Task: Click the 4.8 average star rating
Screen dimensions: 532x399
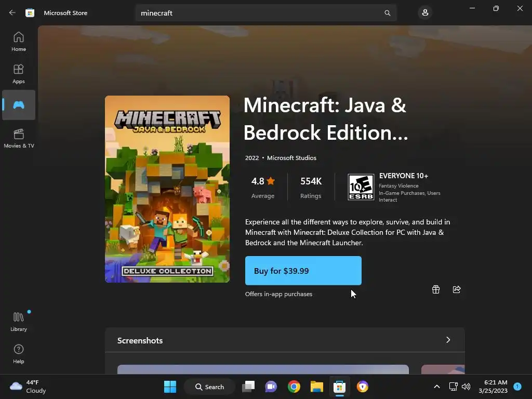Action: click(x=263, y=187)
